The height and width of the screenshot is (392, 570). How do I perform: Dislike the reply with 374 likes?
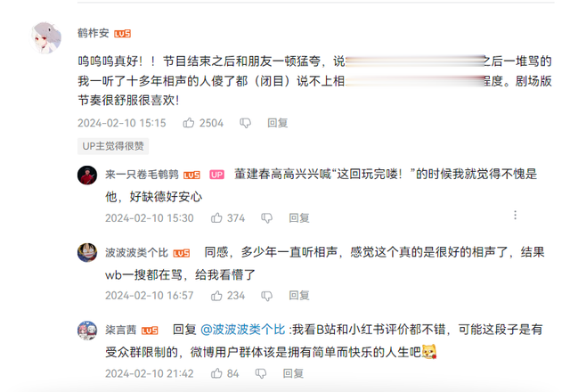click(x=266, y=218)
